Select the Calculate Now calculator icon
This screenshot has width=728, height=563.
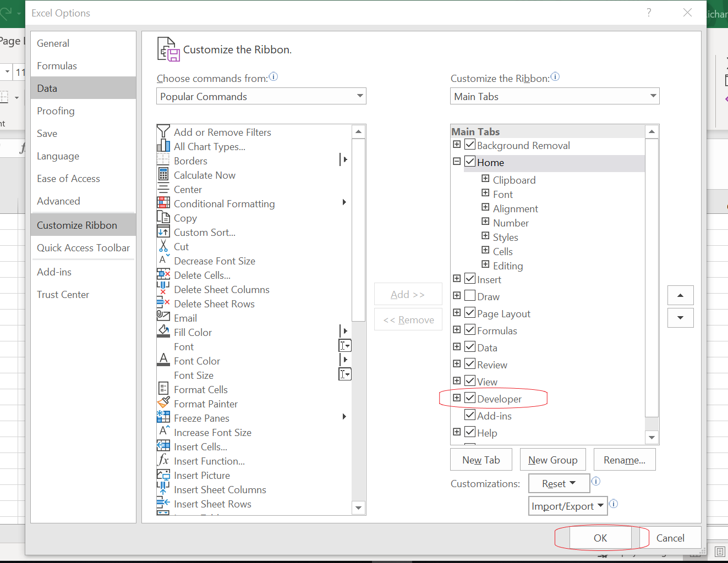[163, 175]
